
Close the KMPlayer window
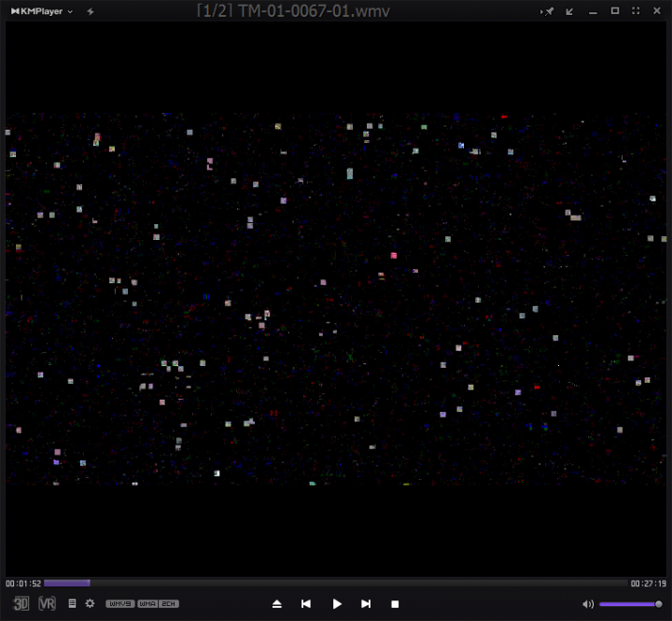(657, 10)
